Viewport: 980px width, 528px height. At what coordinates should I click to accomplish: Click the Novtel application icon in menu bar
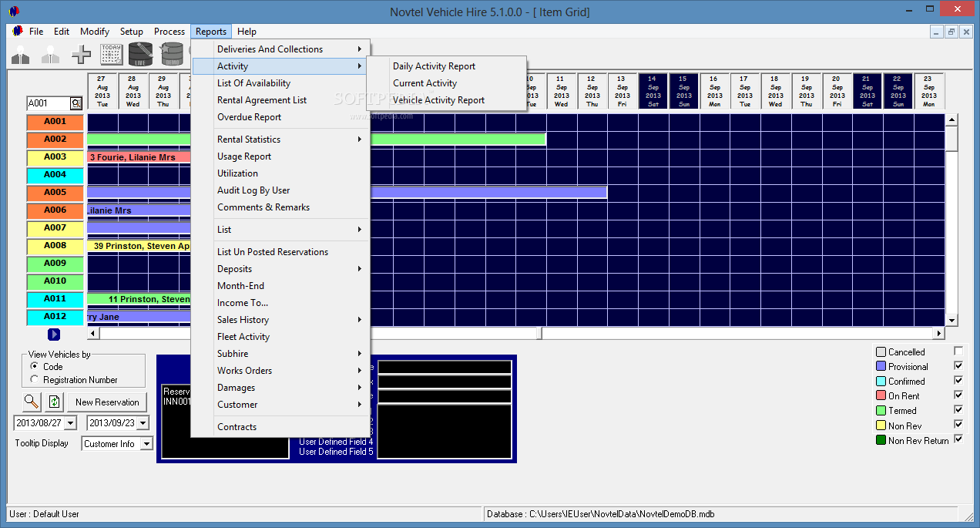tap(18, 32)
